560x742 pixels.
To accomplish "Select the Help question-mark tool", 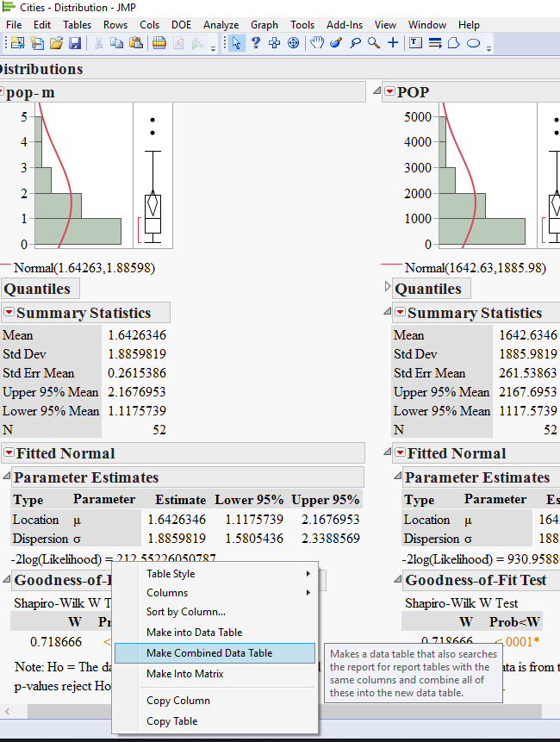I will [x=256, y=43].
